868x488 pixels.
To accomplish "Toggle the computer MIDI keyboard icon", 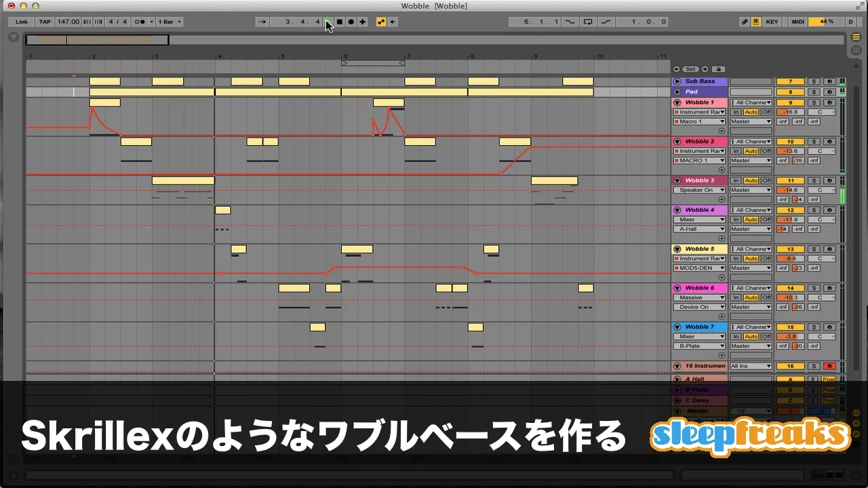I will click(756, 22).
